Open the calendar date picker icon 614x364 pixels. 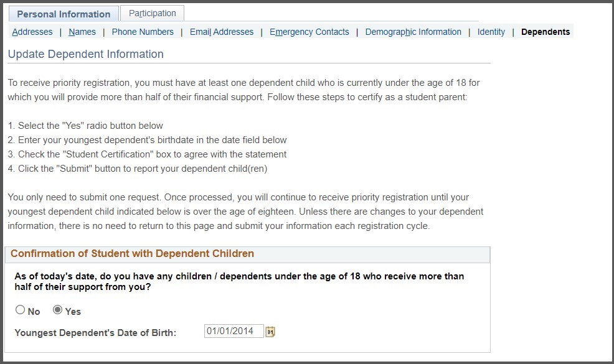270,330
